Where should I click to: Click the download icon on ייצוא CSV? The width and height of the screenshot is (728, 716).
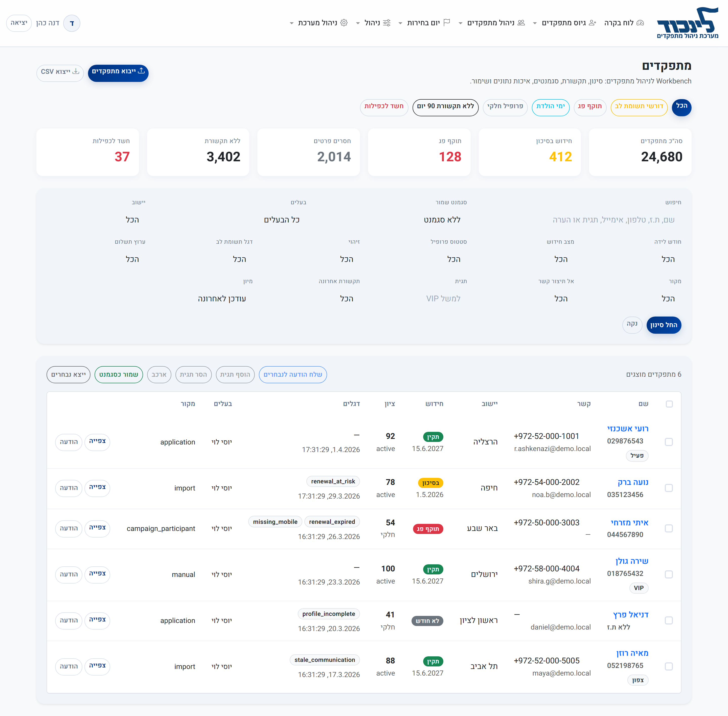click(x=76, y=71)
